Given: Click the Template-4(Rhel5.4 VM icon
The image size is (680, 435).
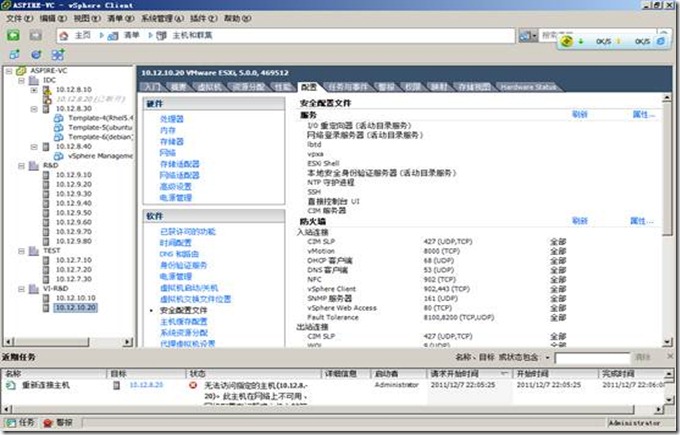Looking at the screenshot, I should pyautogui.click(x=59, y=118).
